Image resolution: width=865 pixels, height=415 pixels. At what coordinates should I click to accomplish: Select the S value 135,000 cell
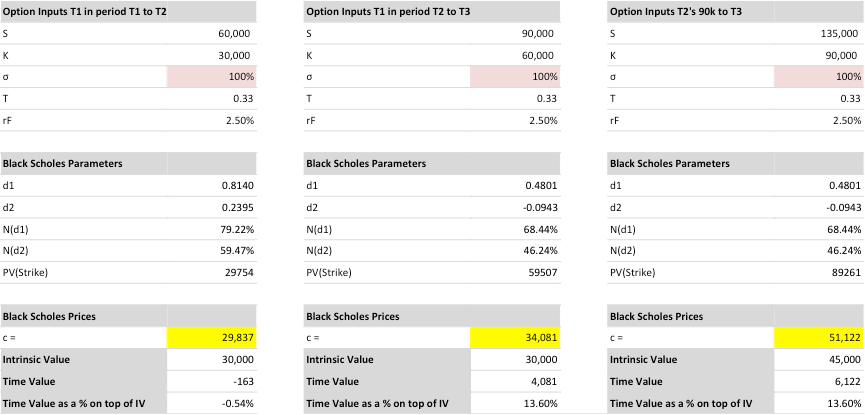tap(819, 34)
